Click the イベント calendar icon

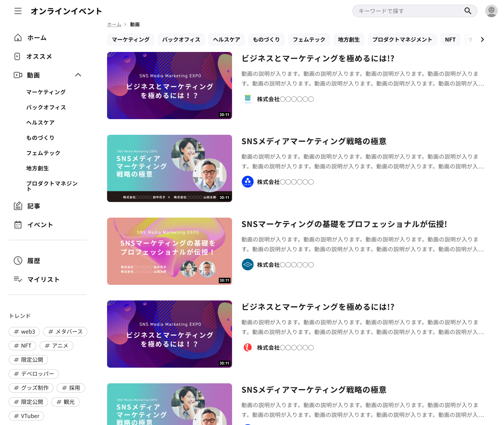coord(18,225)
